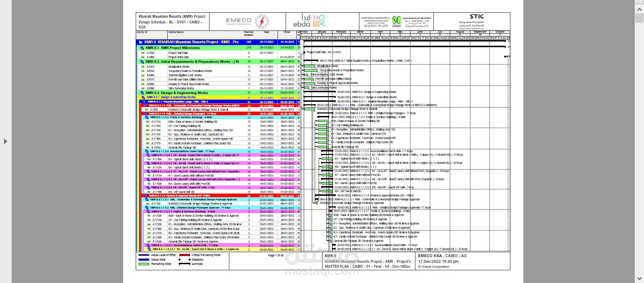
Task: Select the 'Mobilization Works' activity name
Action: (x=179, y=67)
